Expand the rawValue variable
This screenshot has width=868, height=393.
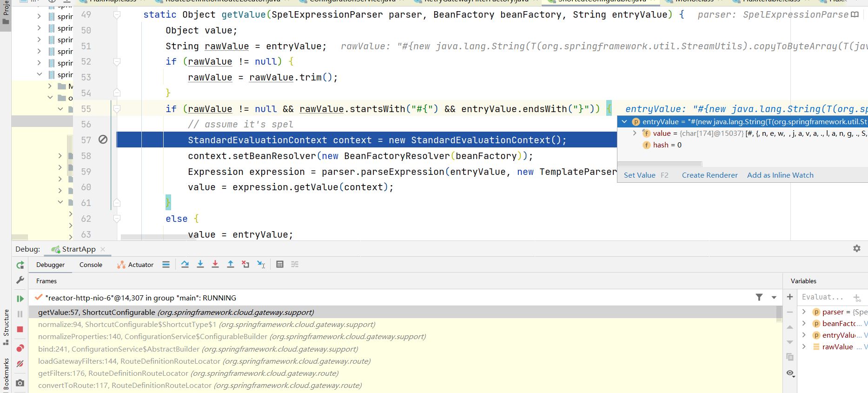(x=804, y=346)
